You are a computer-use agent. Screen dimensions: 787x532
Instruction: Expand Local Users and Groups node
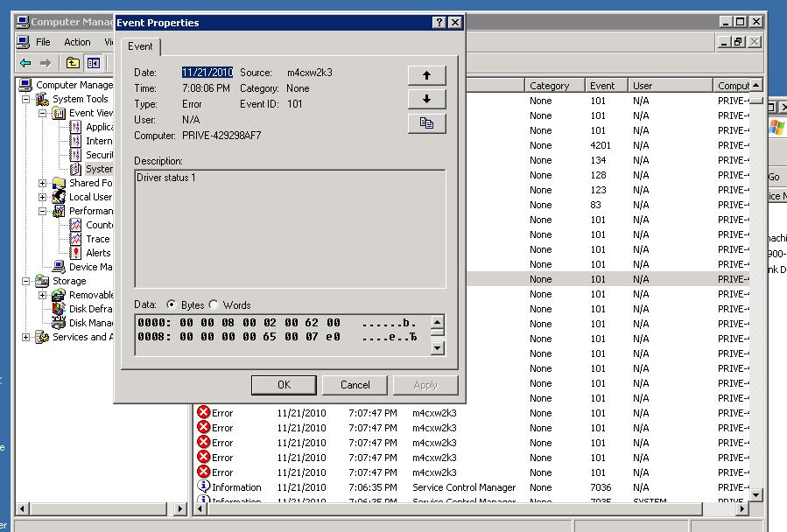(43, 197)
